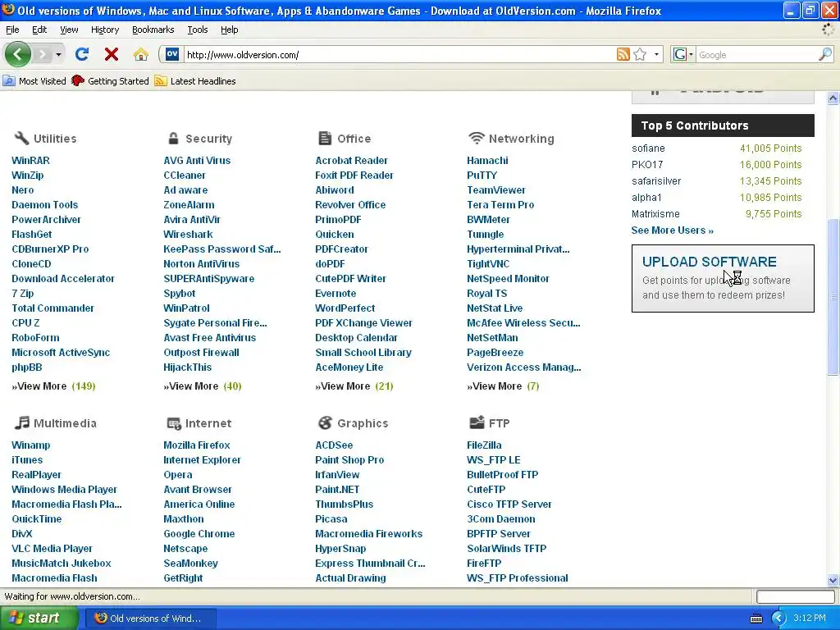Open the File menu
This screenshot has width=840, height=630.
[12, 30]
